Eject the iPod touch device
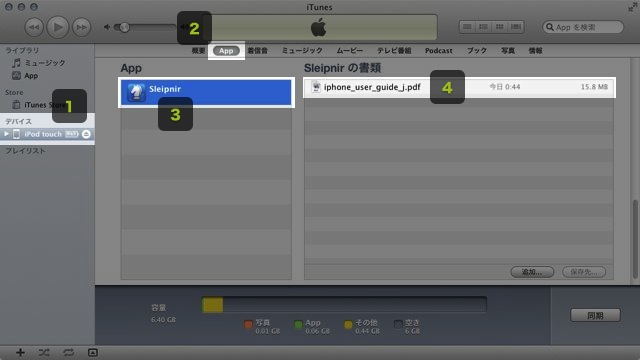This screenshot has height=360, width=640. (86, 134)
